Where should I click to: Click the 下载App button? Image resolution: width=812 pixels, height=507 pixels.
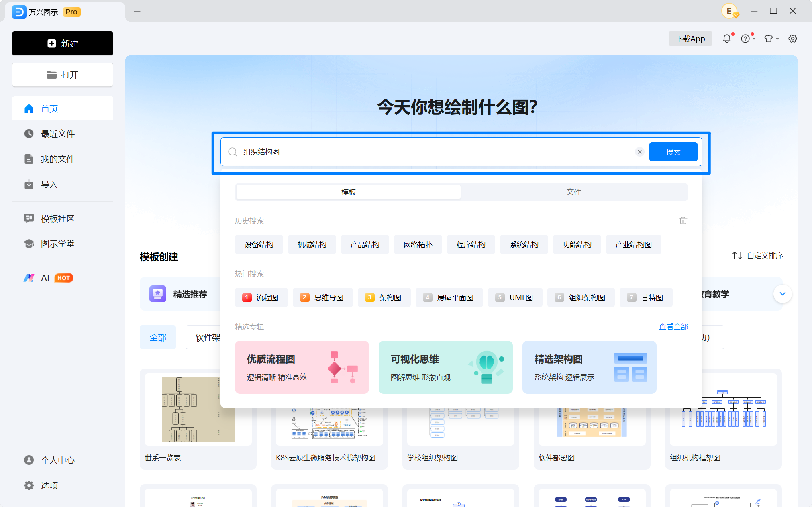690,39
